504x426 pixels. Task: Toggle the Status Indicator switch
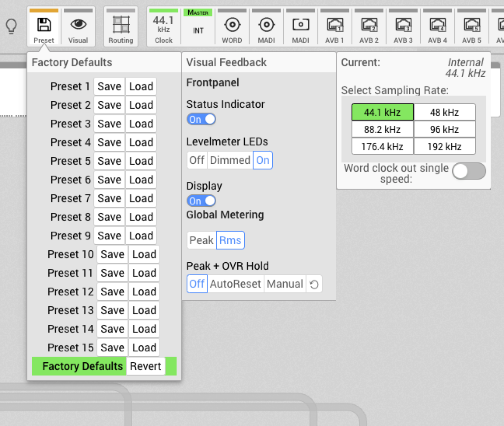[201, 119]
